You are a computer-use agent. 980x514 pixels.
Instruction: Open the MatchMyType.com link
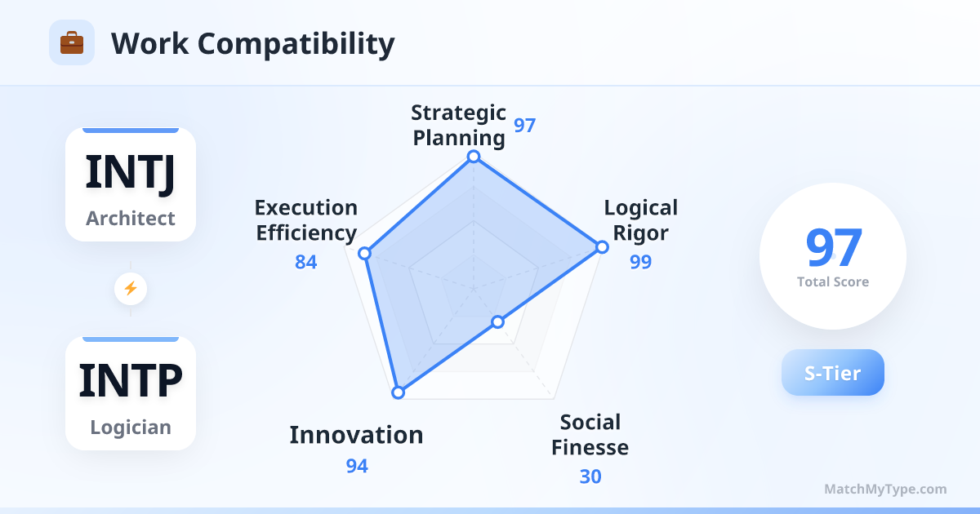(885, 490)
